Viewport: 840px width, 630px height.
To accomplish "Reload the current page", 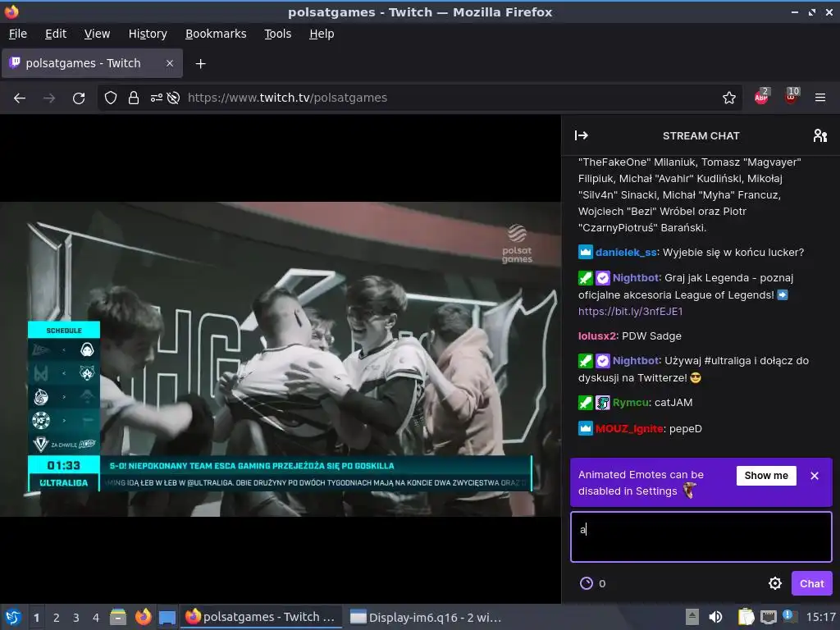I will 79,98.
